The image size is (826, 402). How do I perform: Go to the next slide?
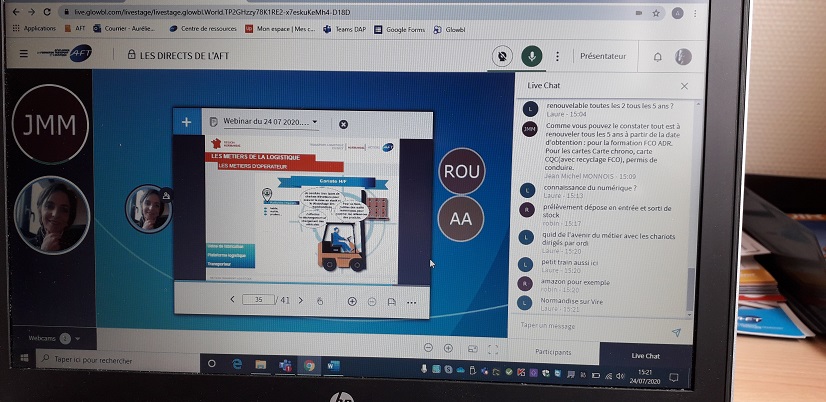coord(301,300)
